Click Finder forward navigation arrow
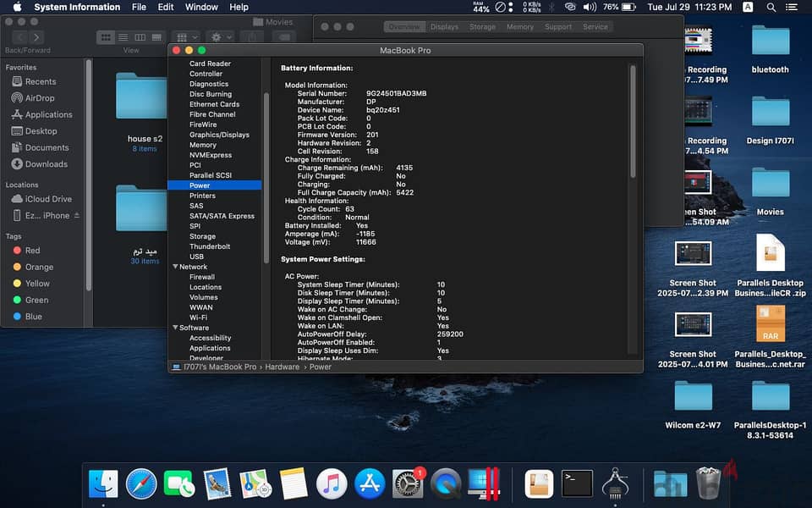The height and width of the screenshot is (508, 812). pos(36,37)
